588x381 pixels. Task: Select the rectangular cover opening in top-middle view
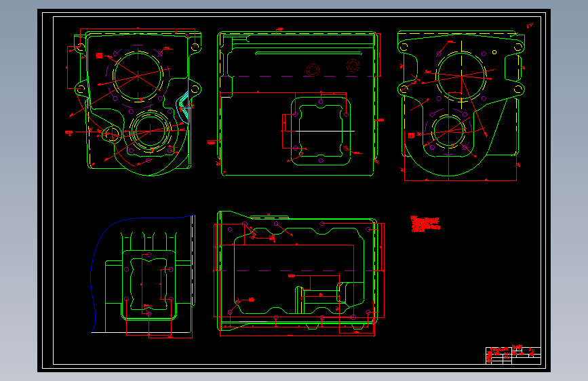321,131
